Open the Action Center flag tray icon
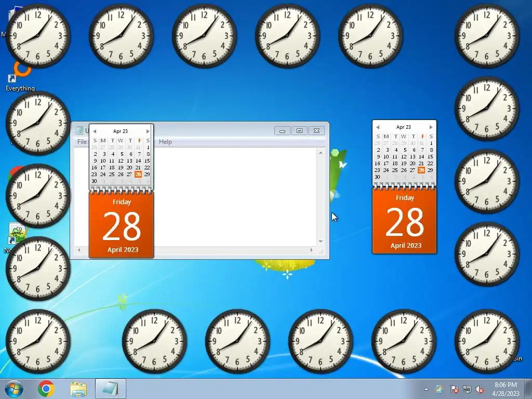 tap(454, 389)
